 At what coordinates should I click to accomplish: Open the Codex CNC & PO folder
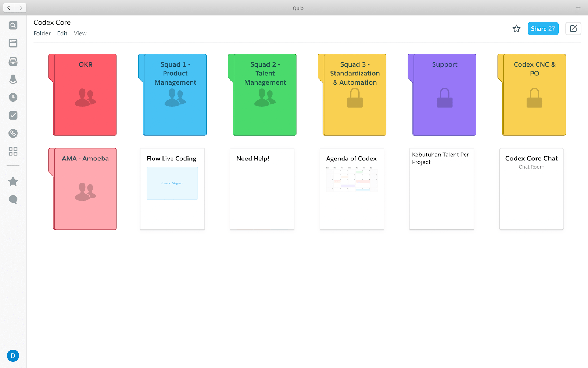pyautogui.click(x=532, y=95)
